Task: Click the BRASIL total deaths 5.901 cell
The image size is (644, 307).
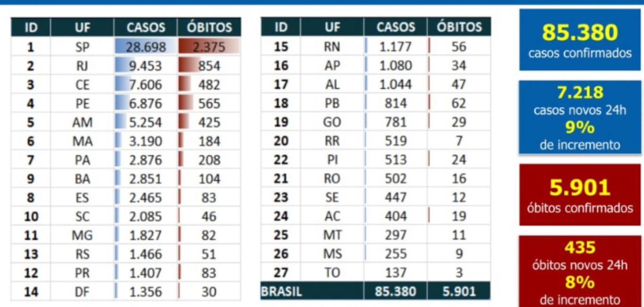Action: point(459,291)
